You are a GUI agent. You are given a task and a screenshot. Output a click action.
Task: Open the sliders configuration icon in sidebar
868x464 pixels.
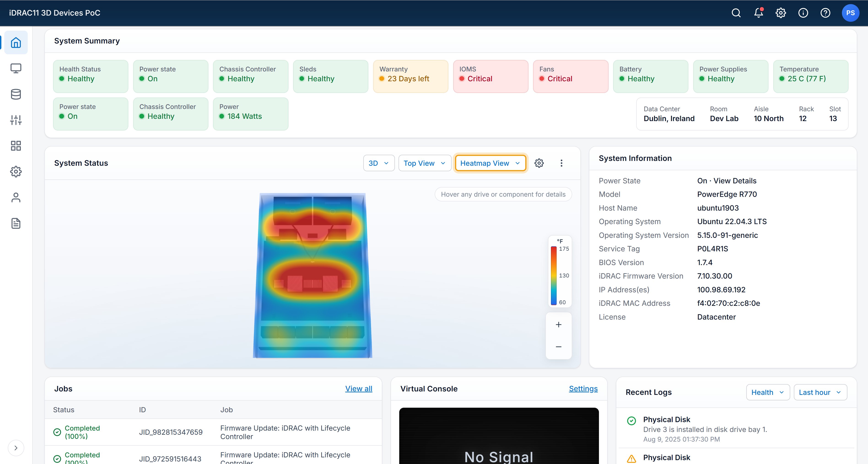coord(16,120)
